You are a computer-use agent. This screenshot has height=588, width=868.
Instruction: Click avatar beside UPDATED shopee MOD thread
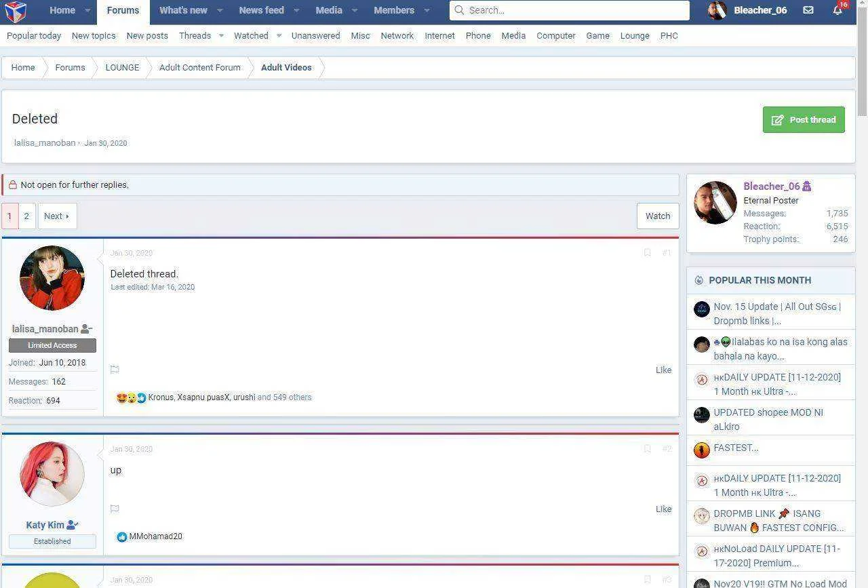[x=702, y=415]
